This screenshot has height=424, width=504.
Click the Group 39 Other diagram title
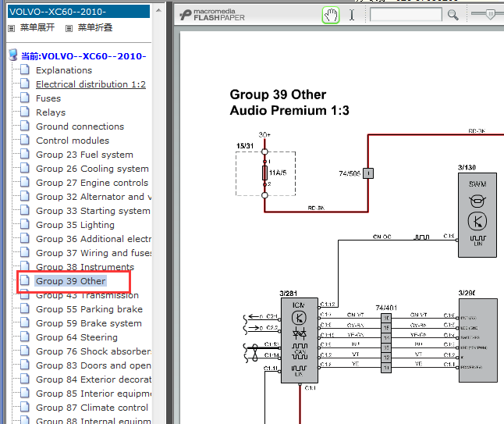(x=278, y=94)
